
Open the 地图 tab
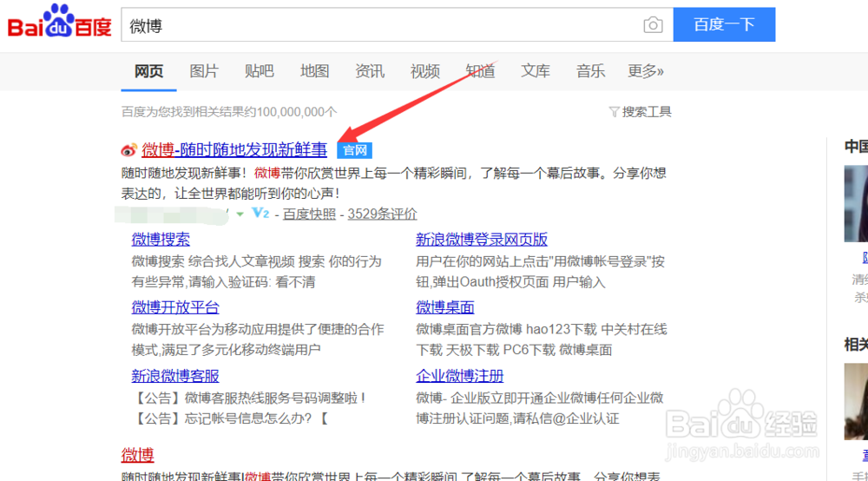[x=314, y=71]
